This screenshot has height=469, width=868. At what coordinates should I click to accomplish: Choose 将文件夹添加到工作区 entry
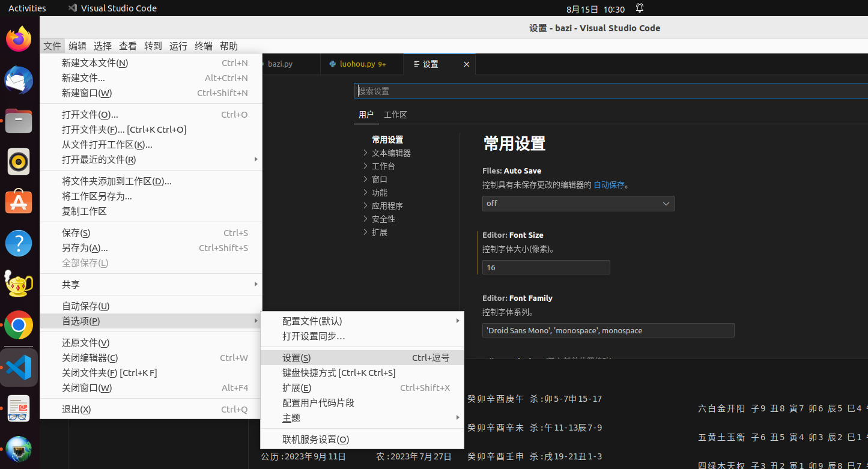pos(151,181)
